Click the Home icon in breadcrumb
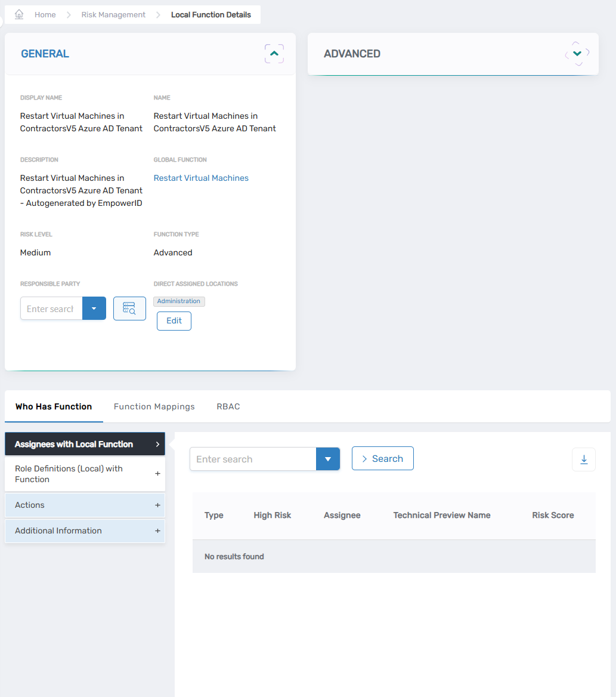Image resolution: width=616 pixels, height=697 pixels. [x=19, y=14]
